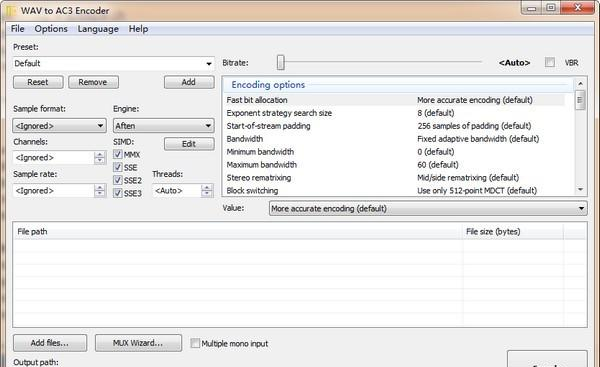600x367 pixels.
Task: Toggle the SSE2 SIMD checkbox
Action: [x=118, y=180]
